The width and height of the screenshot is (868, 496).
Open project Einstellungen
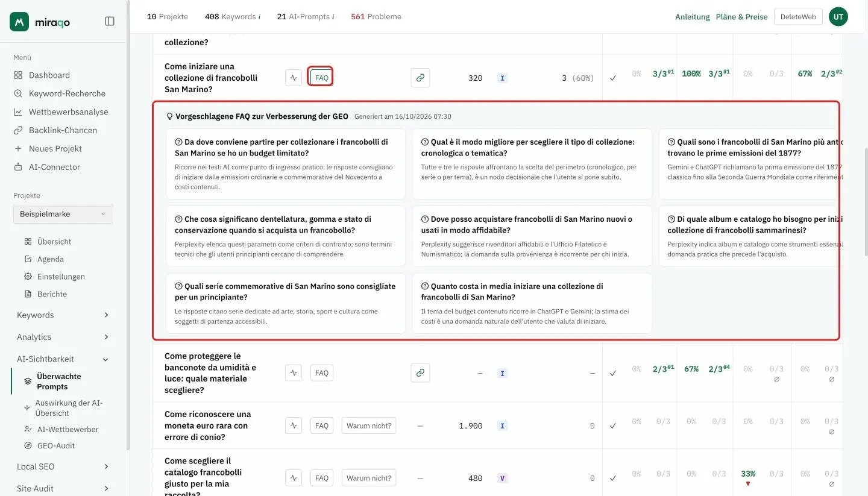coord(61,277)
